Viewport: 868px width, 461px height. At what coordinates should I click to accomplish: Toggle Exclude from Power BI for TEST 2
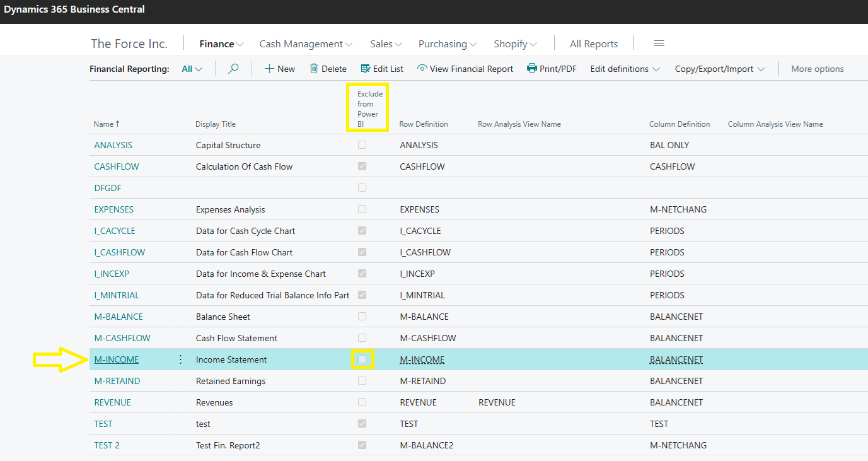pos(362,445)
